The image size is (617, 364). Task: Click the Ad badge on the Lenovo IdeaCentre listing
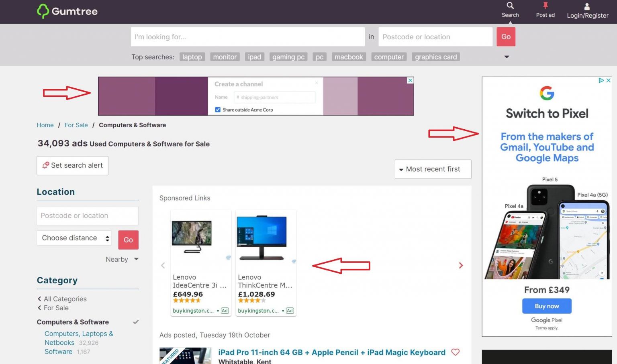(x=225, y=310)
